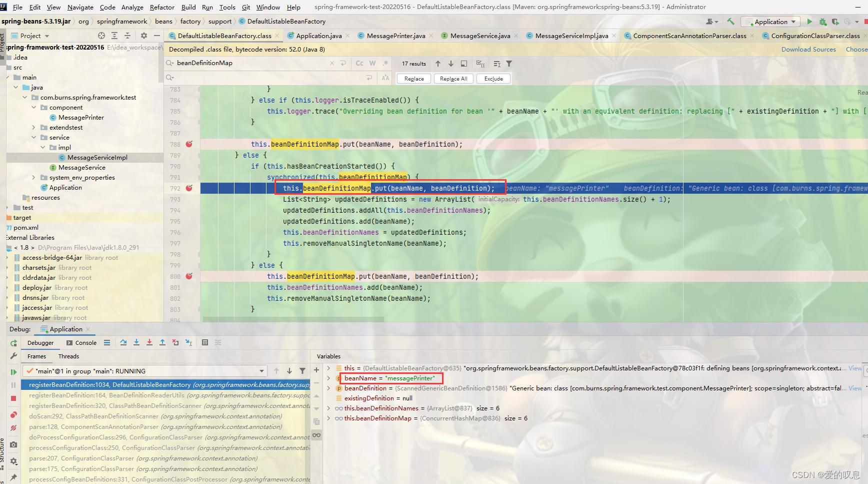This screenshot has height=484, width=868.
Task: Select the Step Over debugger icon
Action: (x=123, y=342)
